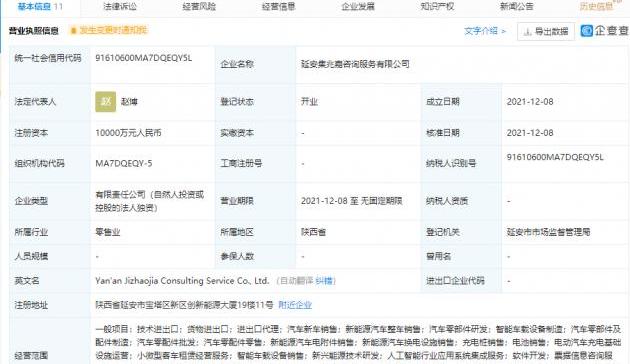This screenshot has height=364, width=630.
Task: Click the 导出数据 button
Action: pyautogui.click(x=546, y=31)
